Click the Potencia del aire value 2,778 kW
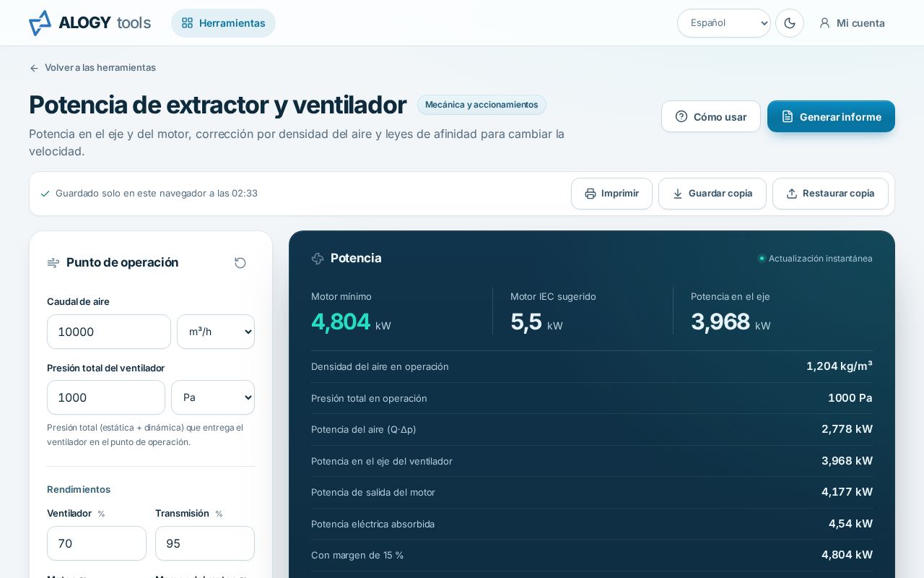This screenshot has width=924, height=578. pos(847,429)
